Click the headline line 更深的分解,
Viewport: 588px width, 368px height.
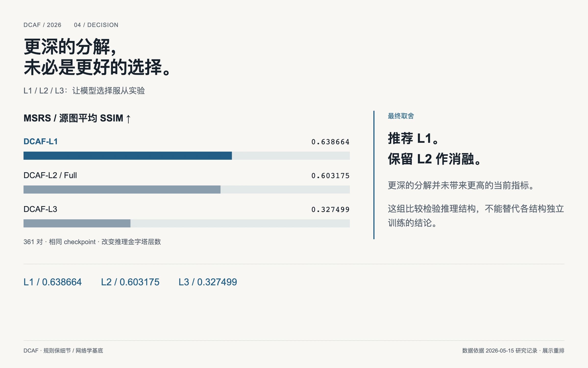[x=70, y=47]
